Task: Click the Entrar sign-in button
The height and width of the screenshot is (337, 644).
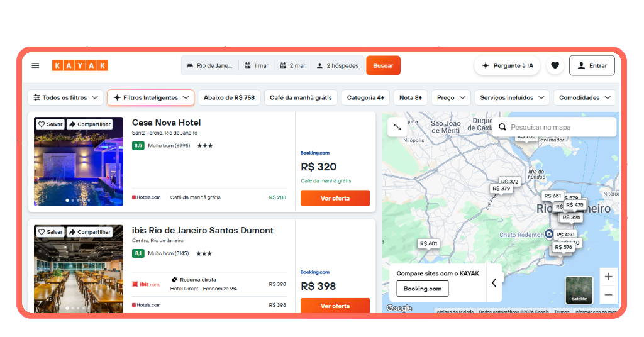Action: pos(592,65)
